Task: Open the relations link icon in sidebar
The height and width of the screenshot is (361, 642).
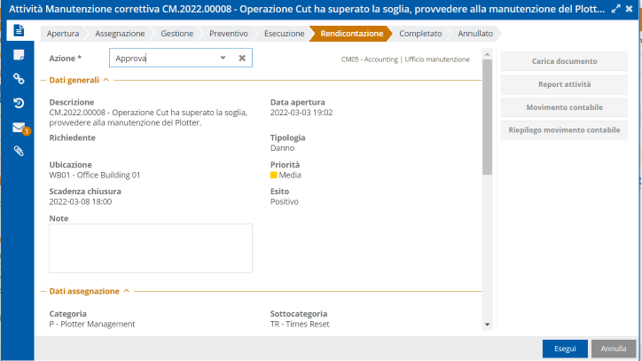Action: (x=18, y=79)
